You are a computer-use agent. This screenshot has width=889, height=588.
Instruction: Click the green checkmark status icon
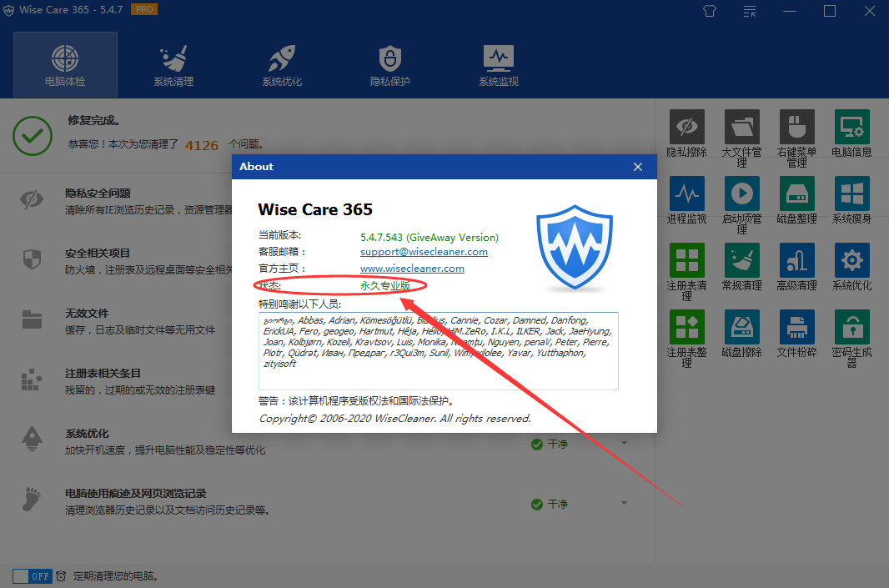33,136
